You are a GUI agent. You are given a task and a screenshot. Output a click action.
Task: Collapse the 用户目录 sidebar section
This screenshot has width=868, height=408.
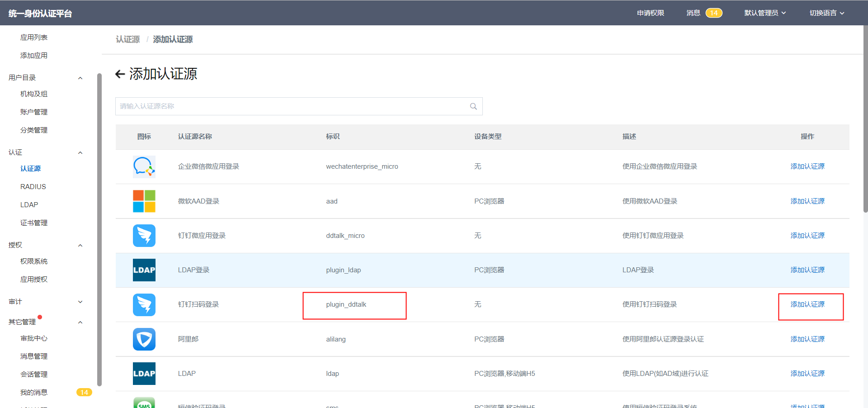[x=80, y=78]
